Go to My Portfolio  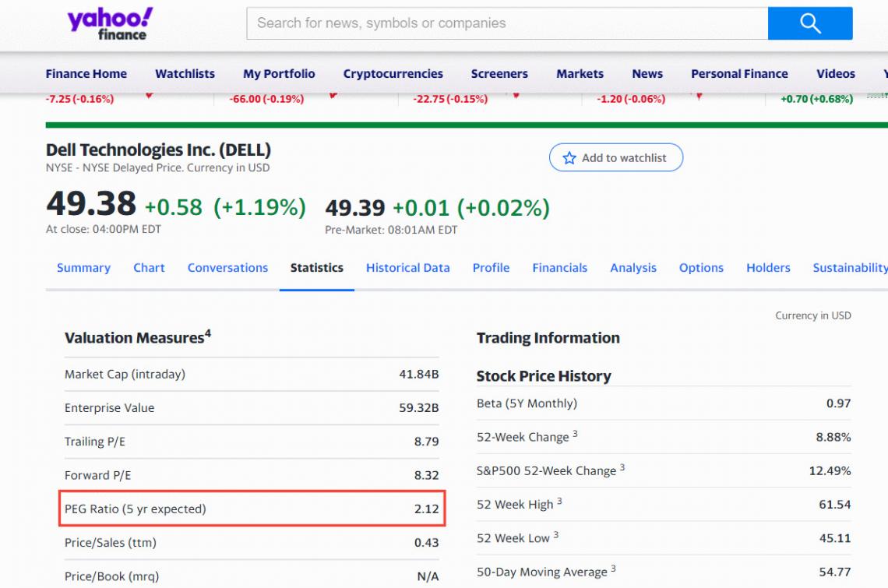tap(279, 74)
